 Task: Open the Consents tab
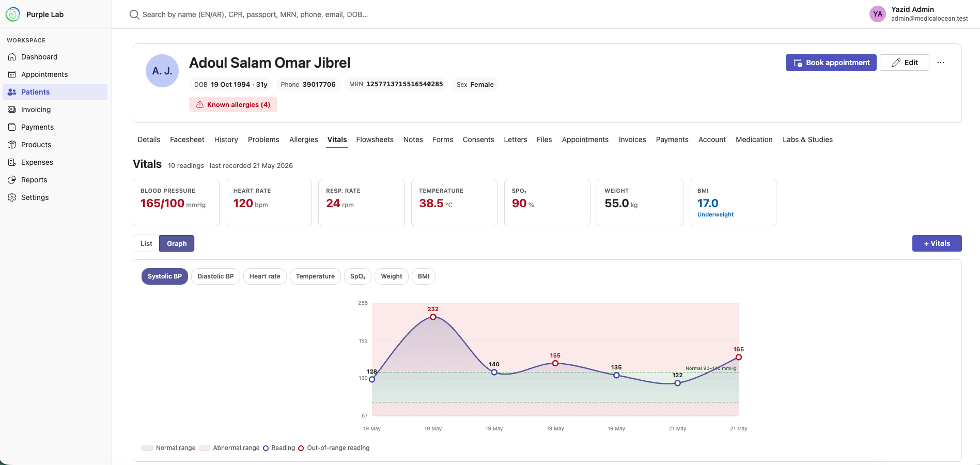tap(478, 139)
